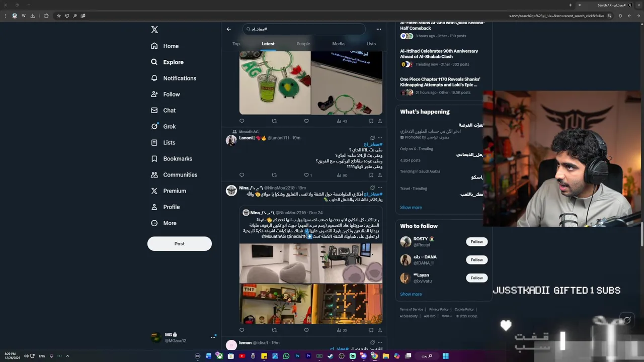Share Nina's post with 35 views
Viewport: 644px width, 362px height.
[x=380, y=330]
